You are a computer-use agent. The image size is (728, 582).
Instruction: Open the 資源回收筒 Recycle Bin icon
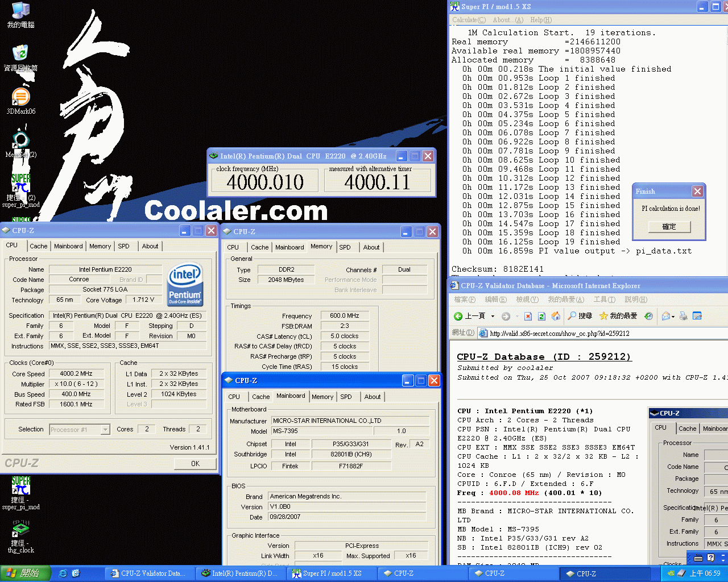pyautogui.click(x=20, y=58)
